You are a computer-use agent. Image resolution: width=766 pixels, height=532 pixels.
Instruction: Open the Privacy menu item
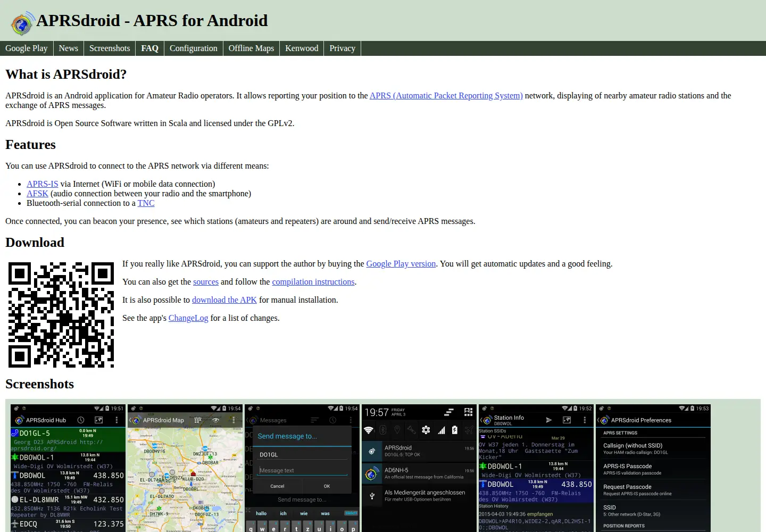[x=343, y=48]
